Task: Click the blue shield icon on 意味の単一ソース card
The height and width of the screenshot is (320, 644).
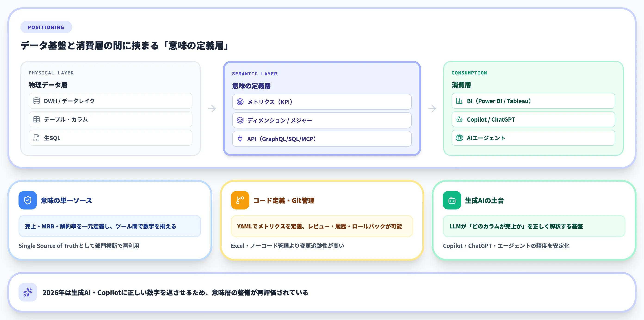Action: (x=28, y=200)
